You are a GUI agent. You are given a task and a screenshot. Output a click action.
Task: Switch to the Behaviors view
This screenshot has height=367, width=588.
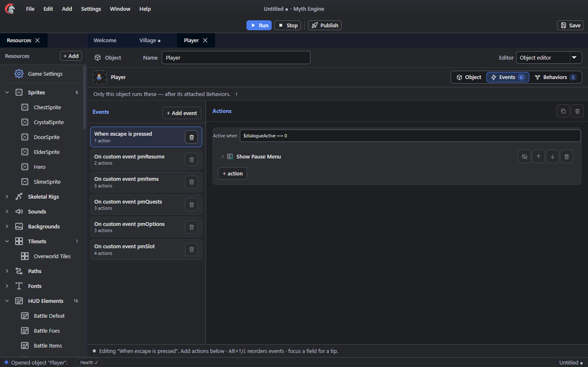click(555, 77)
